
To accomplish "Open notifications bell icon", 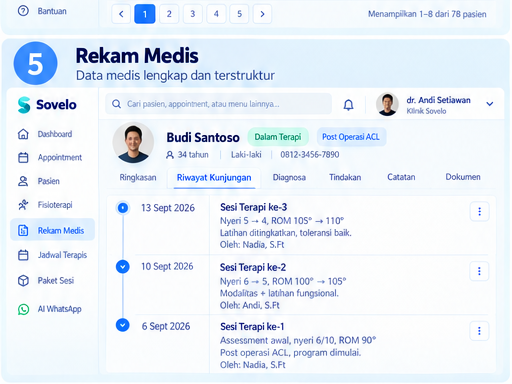I will [348, 105].
